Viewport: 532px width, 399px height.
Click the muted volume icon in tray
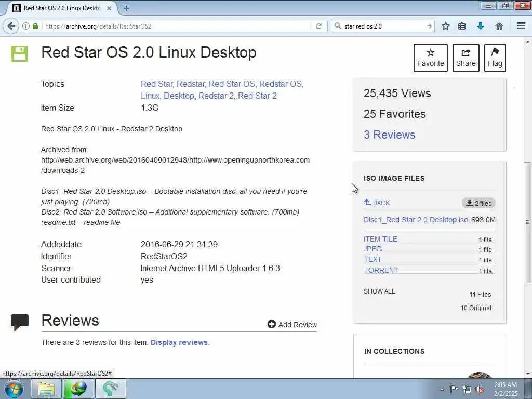[x=480, y=389]
